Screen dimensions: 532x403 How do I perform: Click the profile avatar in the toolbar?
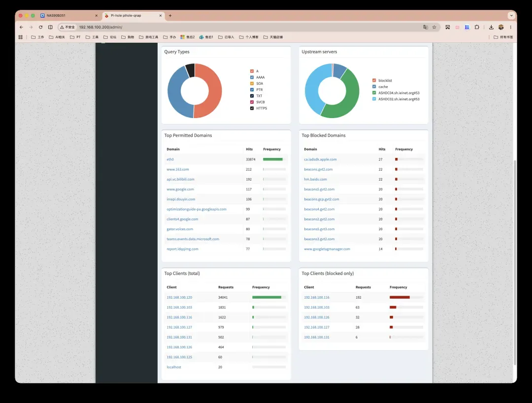(501, 27)
